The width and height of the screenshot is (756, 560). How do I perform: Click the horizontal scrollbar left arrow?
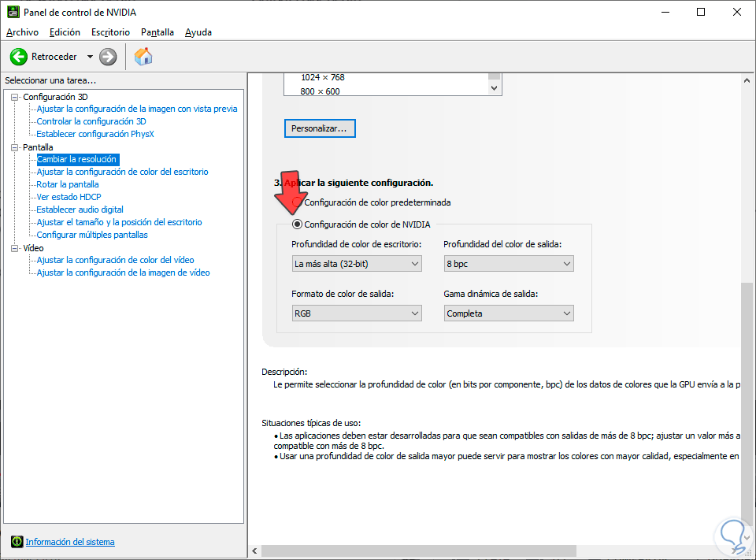(254, 551)
